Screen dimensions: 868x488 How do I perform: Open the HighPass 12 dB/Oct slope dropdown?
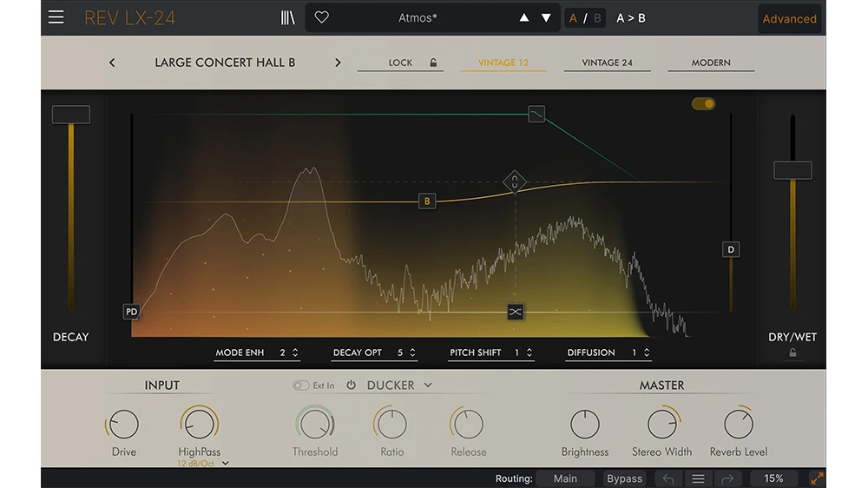[x=226, y=464]
